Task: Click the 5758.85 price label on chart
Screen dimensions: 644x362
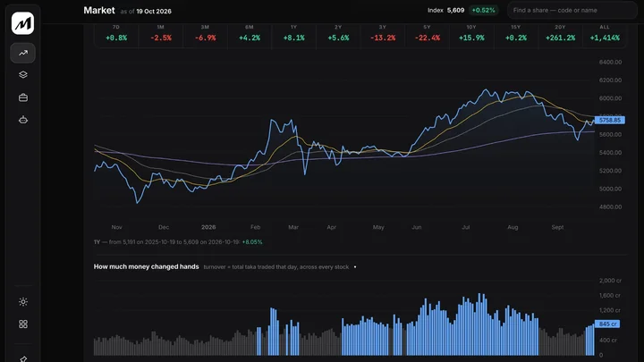Action: tap(610, 121)
